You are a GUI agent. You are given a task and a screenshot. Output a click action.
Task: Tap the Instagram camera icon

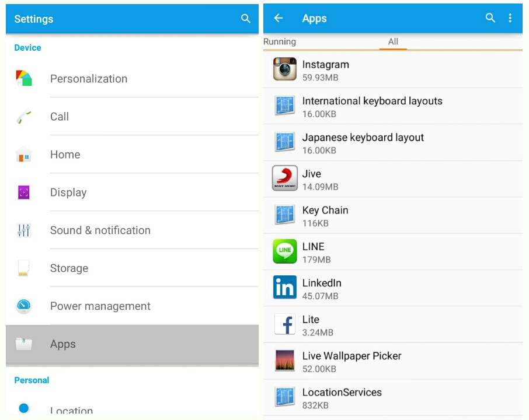click(285, 69)
